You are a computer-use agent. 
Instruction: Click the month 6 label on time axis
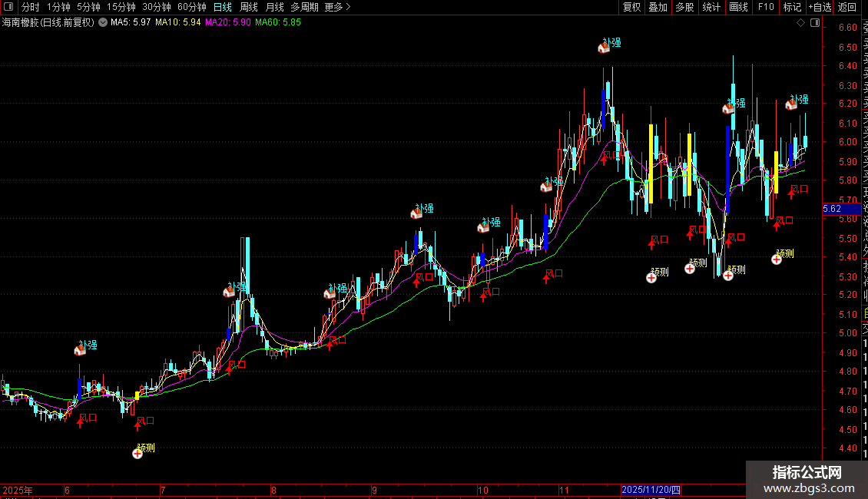click(x=67, y=490)
